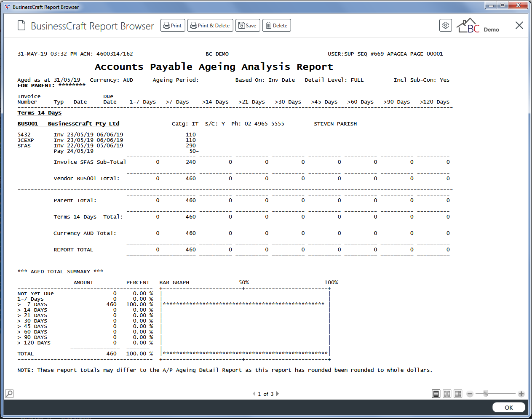Click the '1 of 3' page indicator
Screen dimensions: 532x419
[x=266, y=394]
